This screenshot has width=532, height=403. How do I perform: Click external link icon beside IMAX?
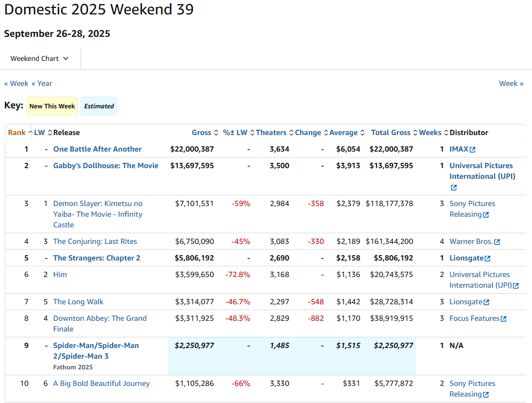pyautogui.click(x=473, y=149)
